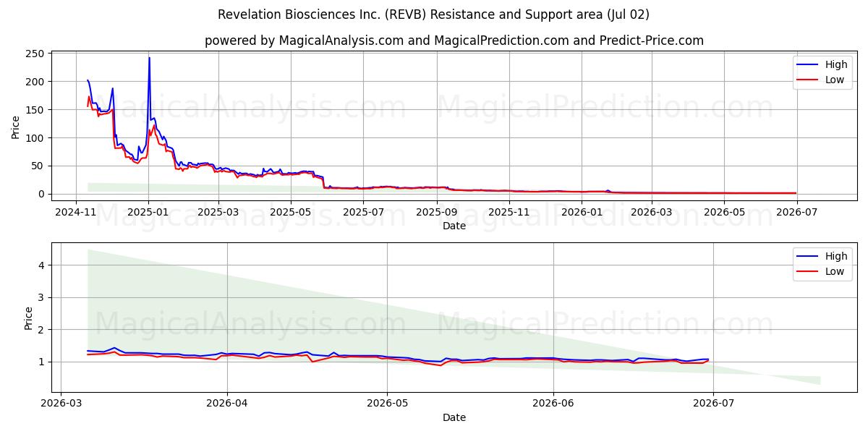Click the '2025-01' x-axis tick label
Viewport: 868px width, 434px height.
pyautogui.click(x=148, y=212)
